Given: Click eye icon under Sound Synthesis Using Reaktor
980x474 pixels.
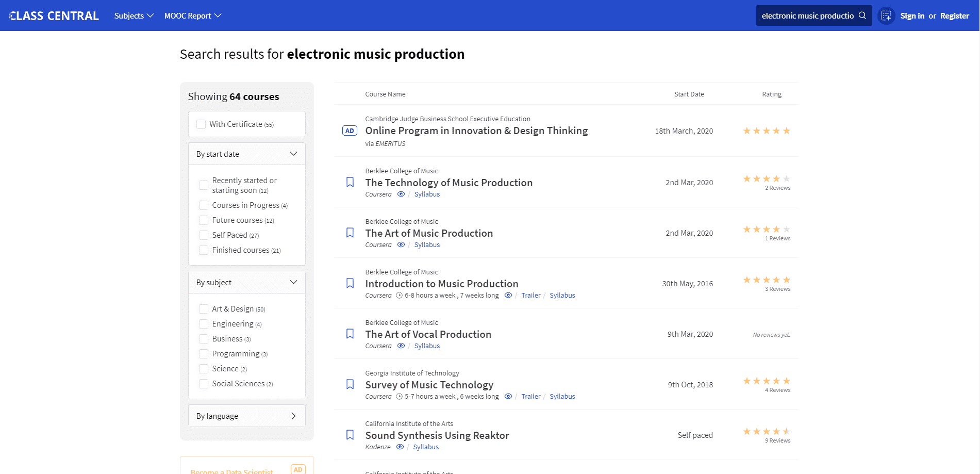Looking at the screenshot, I should click(400, 447).
